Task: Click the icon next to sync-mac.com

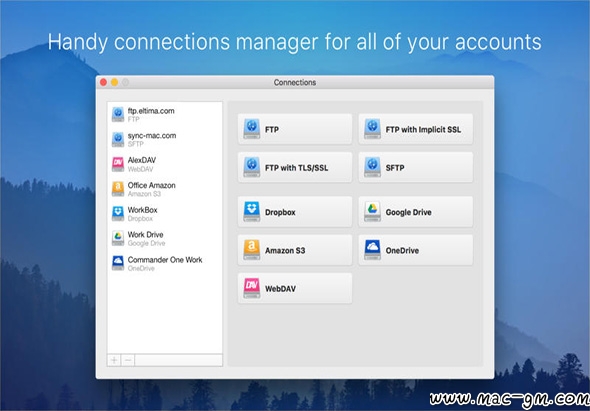Action: (x=118, y=139)
